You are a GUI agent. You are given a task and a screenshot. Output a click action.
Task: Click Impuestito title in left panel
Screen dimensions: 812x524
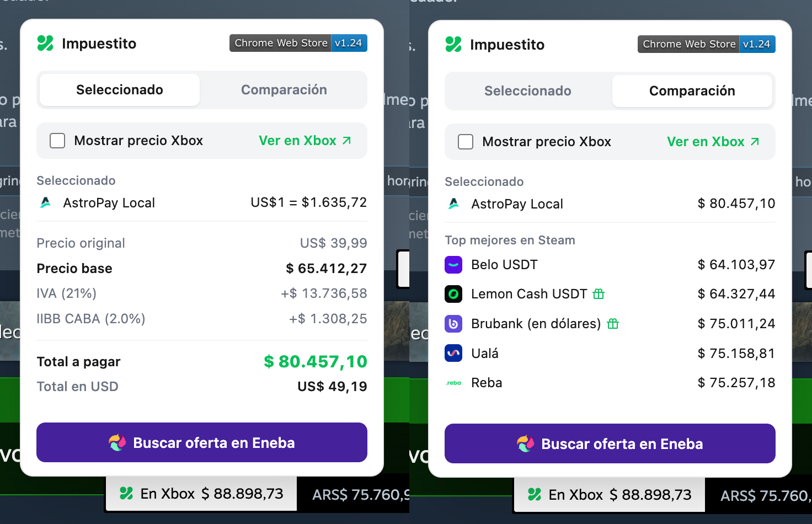click(x=99, y=44)
